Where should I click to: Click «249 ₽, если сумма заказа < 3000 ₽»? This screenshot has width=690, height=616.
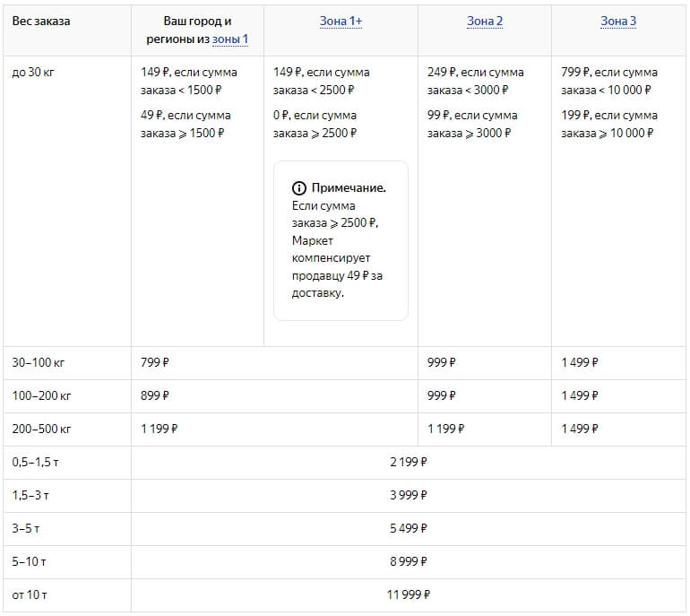(476, 81)
